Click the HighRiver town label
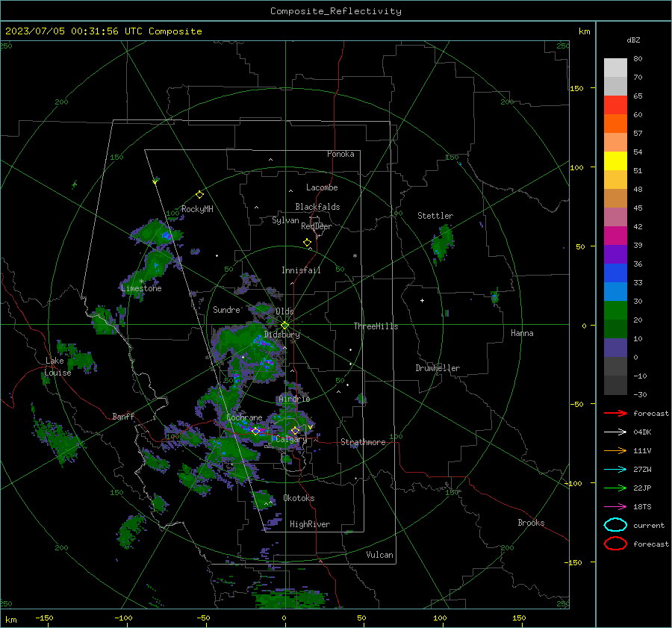 point(310,524)
